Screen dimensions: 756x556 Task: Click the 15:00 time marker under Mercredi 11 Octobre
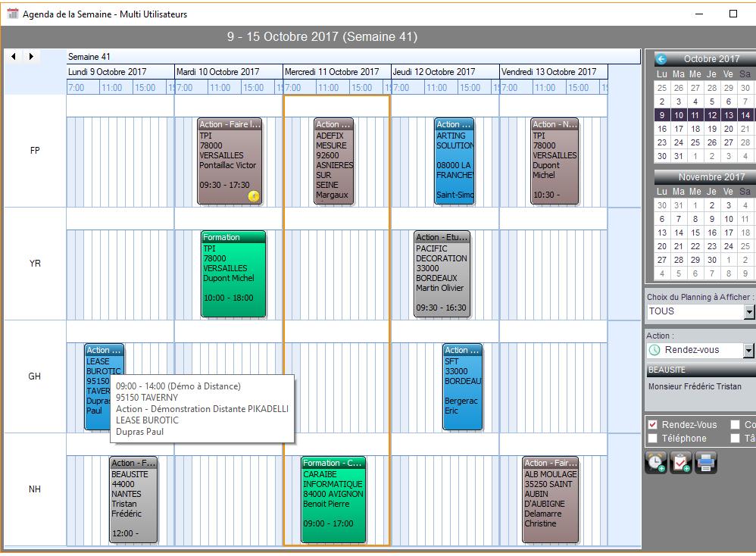(x=361, y=88)
